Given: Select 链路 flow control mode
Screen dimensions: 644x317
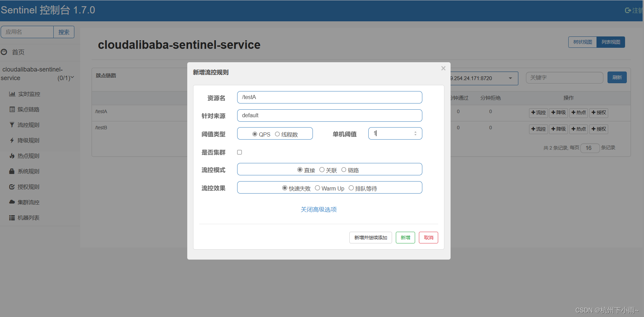Looking at the screenshot, I should (344, 170).
